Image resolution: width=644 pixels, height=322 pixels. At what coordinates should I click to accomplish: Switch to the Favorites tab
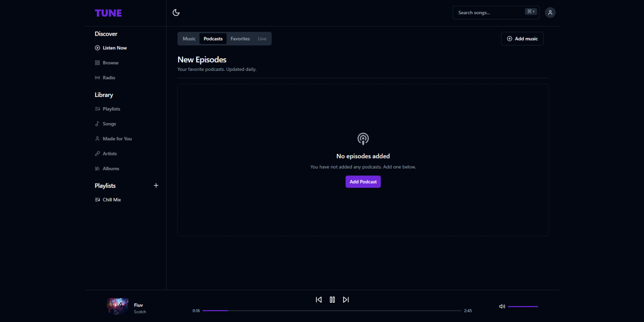[240, 39]
